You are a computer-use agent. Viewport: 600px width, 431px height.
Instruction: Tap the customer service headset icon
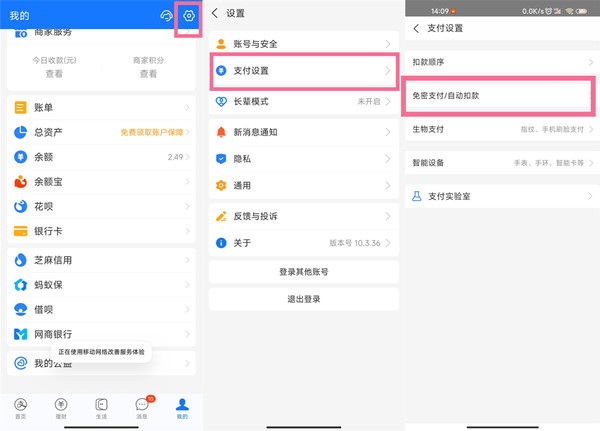coord(166,16)
